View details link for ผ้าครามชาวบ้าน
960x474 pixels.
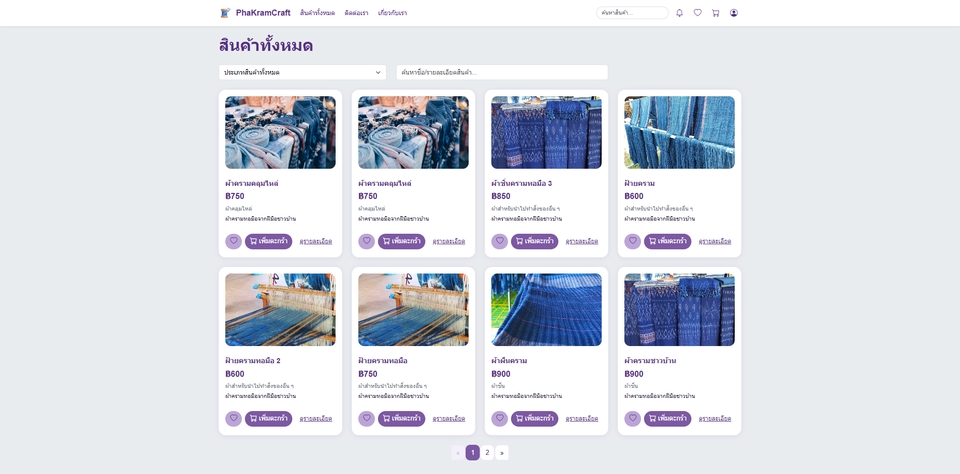[714, 419]
